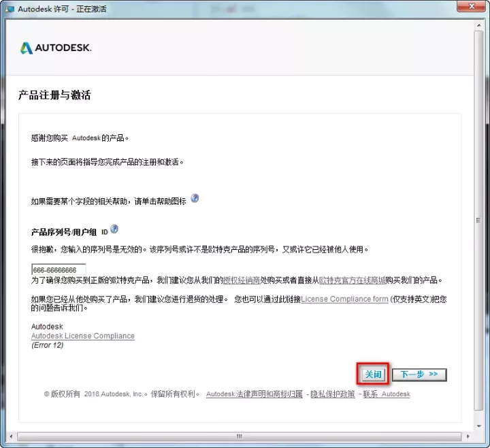Click the vertical scrollbar down arrow
This screenshot has height=448, width=490.
(x=478, y=426)
